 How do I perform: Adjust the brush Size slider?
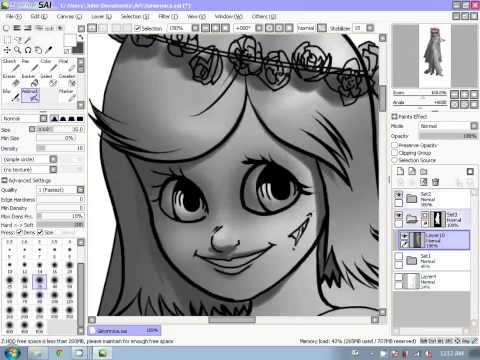(x=60, y=129)
